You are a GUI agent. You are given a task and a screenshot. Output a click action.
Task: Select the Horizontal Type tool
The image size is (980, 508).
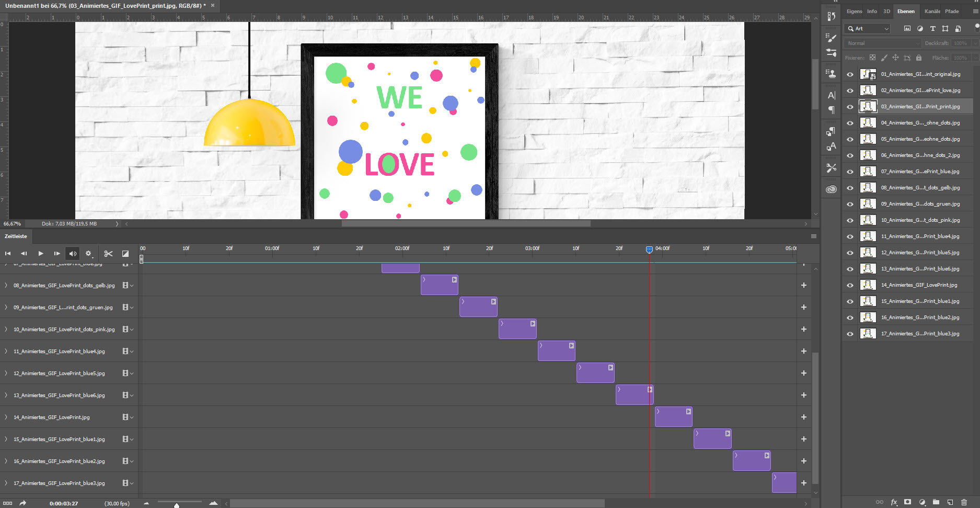pyautogui.click(x=831, y=95)
